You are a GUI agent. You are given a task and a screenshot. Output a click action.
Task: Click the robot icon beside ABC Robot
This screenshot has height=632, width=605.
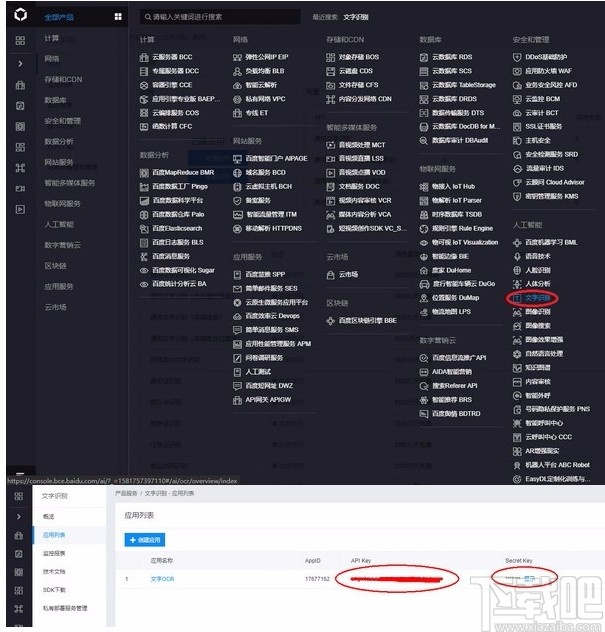[x=517, y=465]
